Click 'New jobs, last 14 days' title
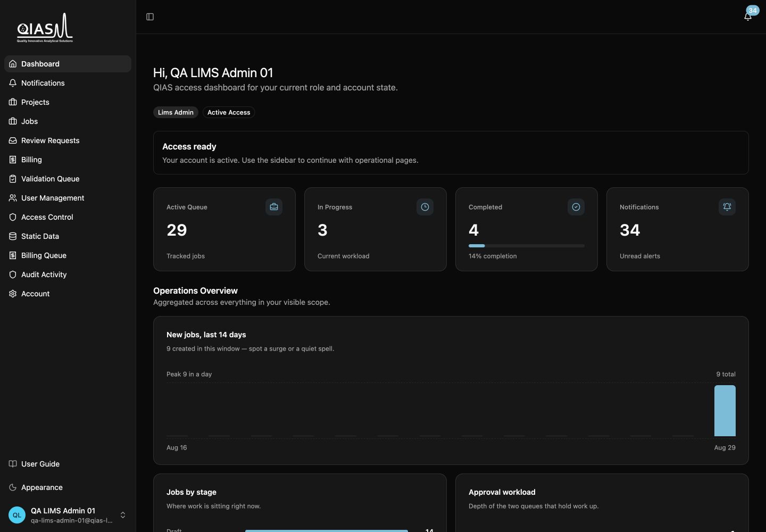766x532 pixels. tap(206, 335)
